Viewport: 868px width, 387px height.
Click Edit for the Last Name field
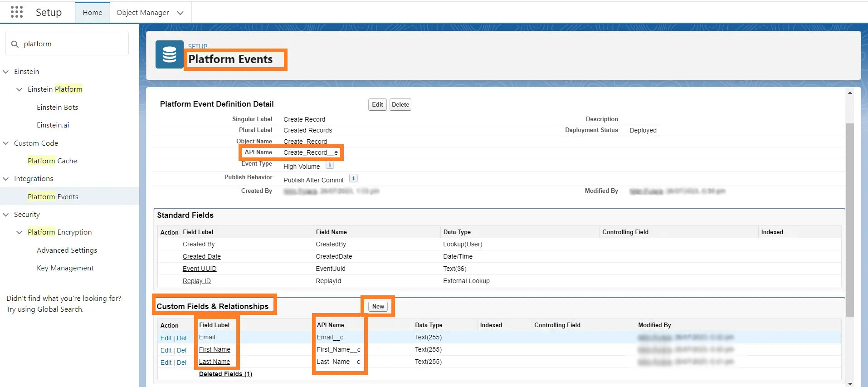click(x=166, y=363)
